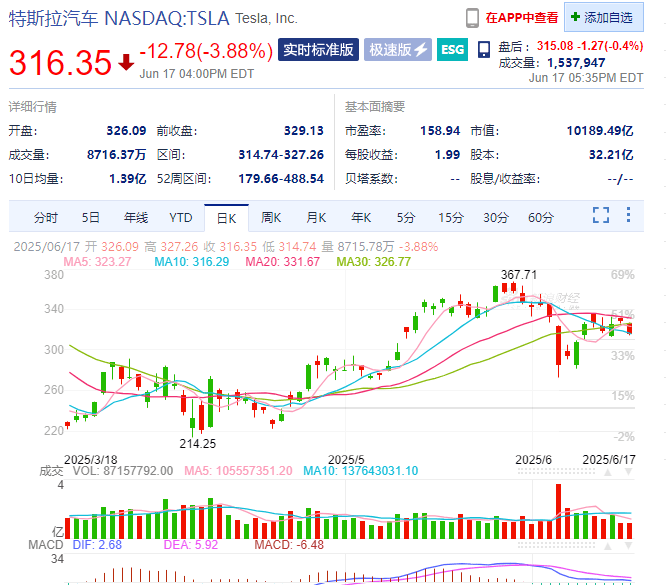Open the fullscreen chart icon
Screen dimensions: 666x585
[x=601, y=215]
